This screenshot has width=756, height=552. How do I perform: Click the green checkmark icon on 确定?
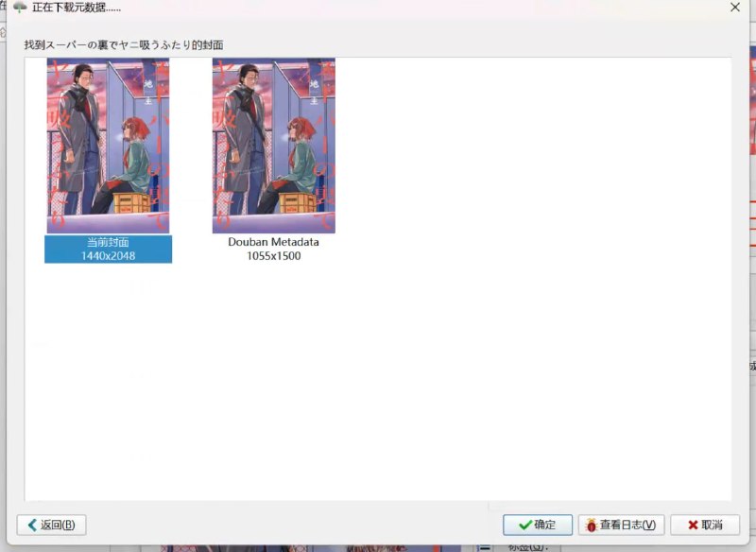pyautogui.click(x=525, y=525)
